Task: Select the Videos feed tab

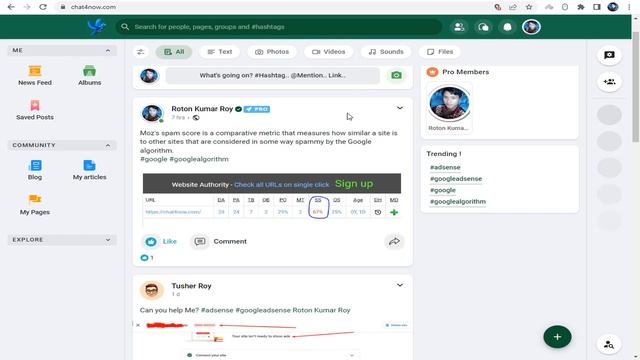Action: pos(329,52)
